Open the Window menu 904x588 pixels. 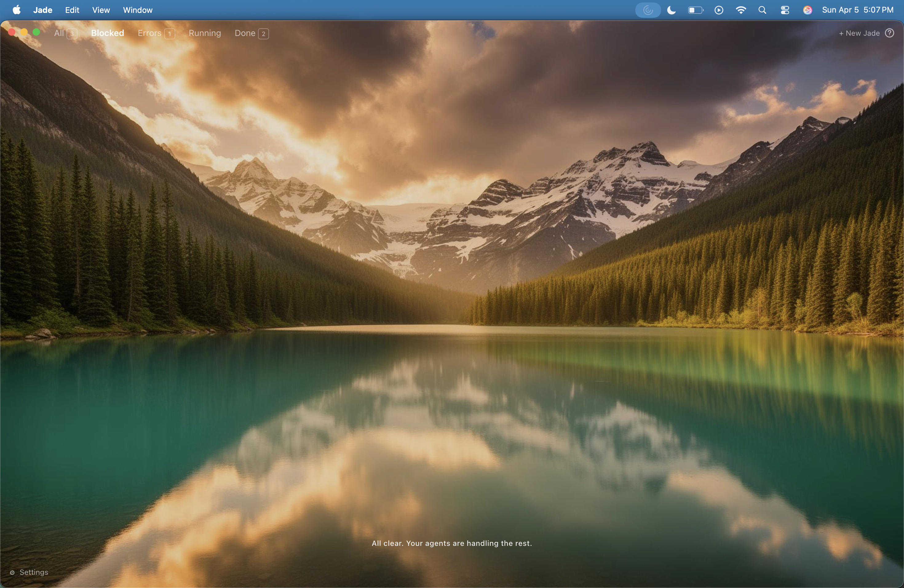click(x=137, y=10)
